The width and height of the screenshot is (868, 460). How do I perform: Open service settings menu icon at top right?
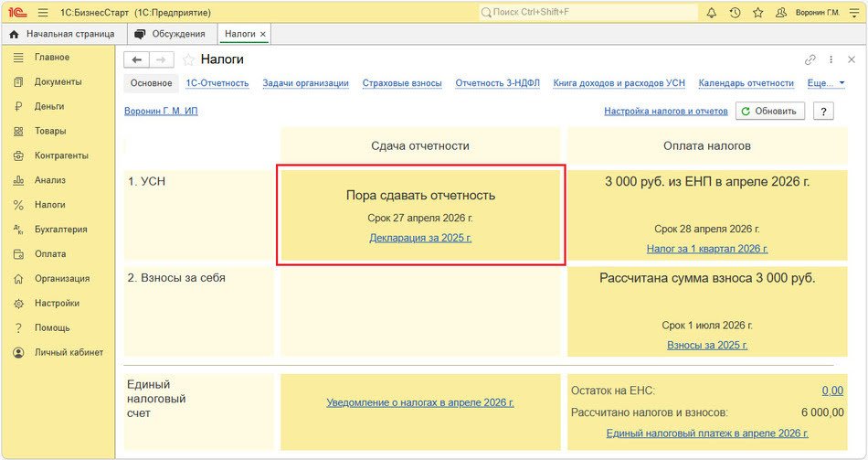click(x=854, y=12)
